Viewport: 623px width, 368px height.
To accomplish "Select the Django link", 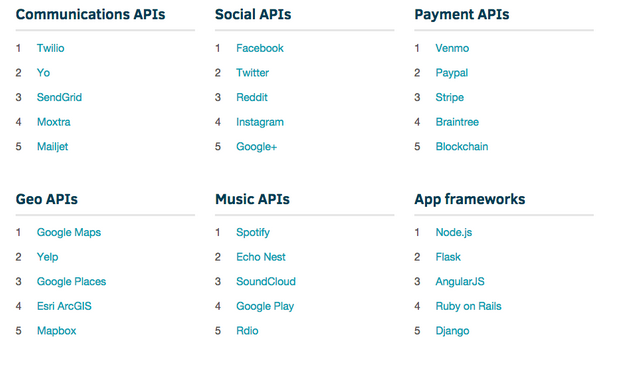I will [x=452, y=331].
